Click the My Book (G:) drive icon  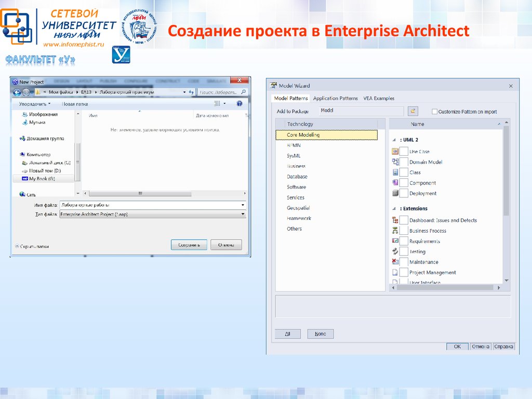pyautogui.click(x=25, y=179)
